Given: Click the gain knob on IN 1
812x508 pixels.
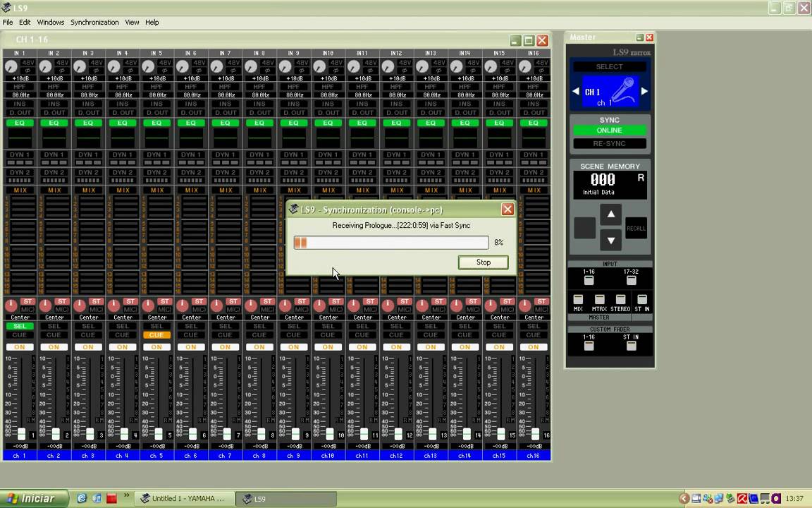Looking at the screenshot, I should [11, 66].
